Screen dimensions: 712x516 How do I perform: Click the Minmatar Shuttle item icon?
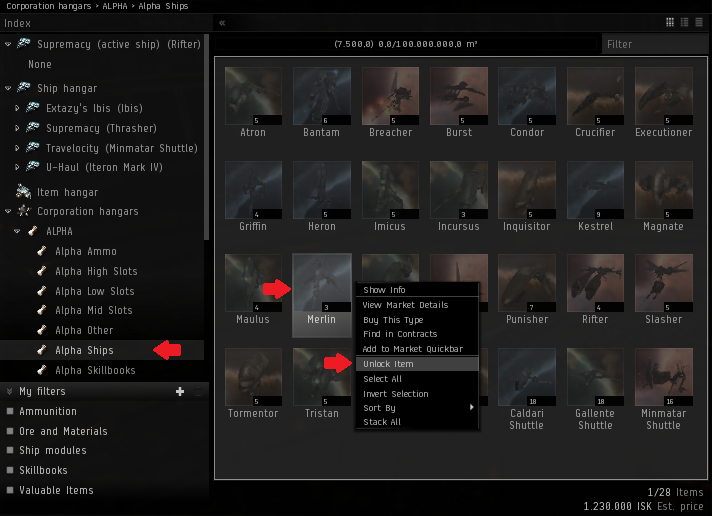(x=663, y=376)
